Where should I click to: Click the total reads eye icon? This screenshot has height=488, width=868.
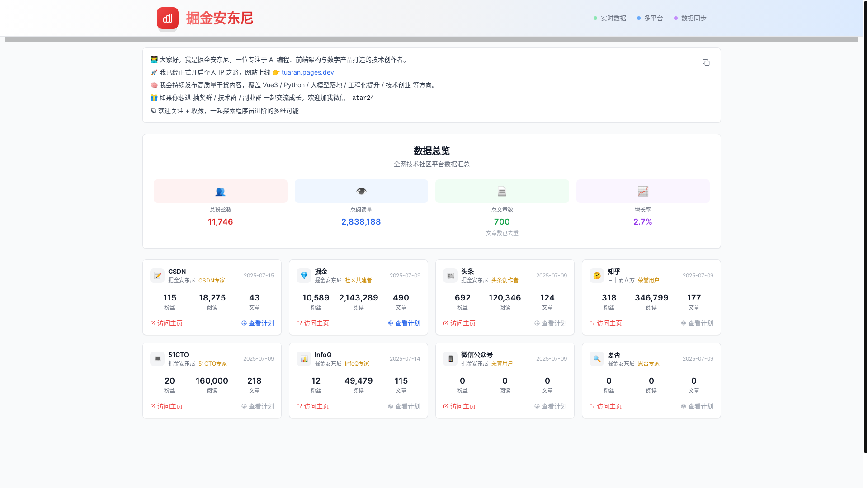pos(361,192)
